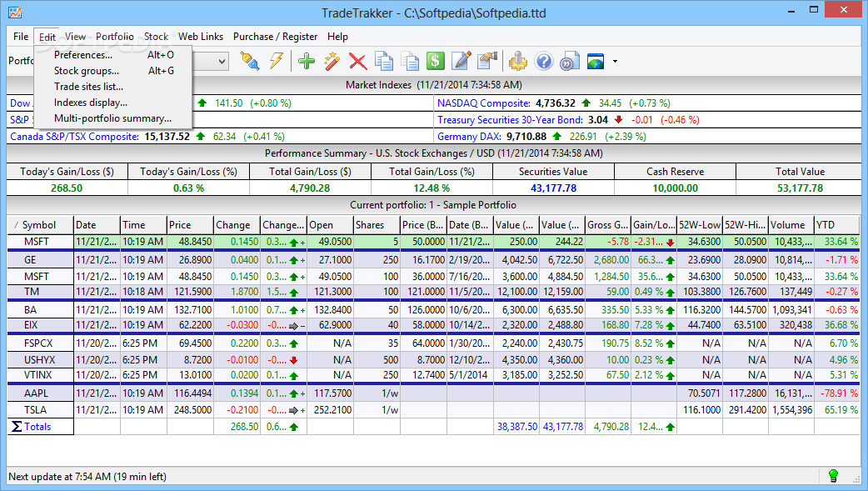The width and height of the screenshot is (868, 491).
Task: Click the lightning bolt update quotes icon
Action: click(x=276, y=61)
